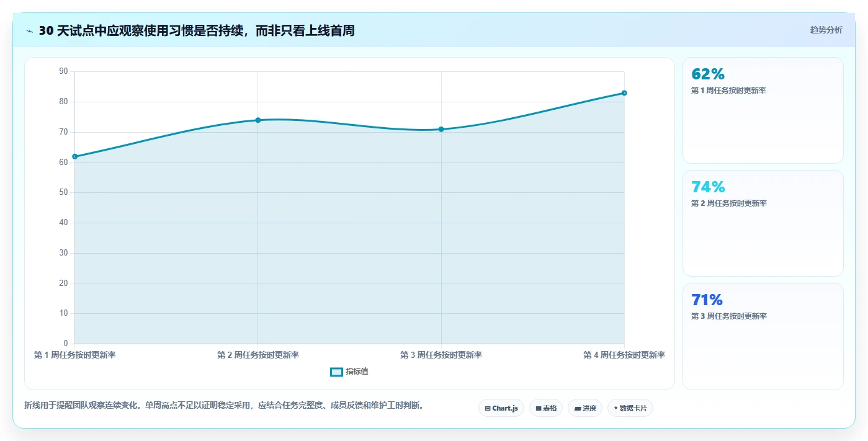
Task: Select the 表格 tag pill
Action: (546, 408)
